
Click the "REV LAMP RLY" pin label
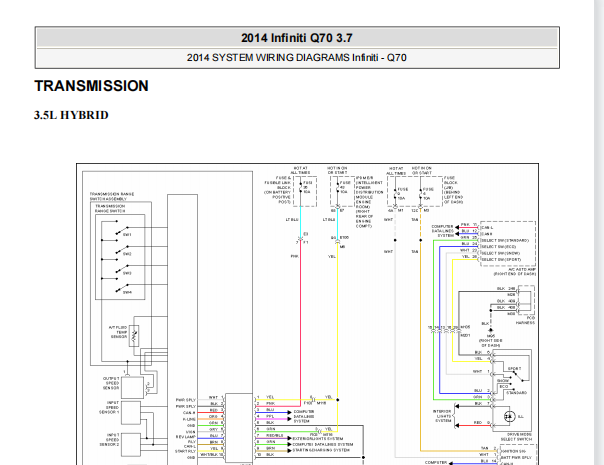pos(186,439)
